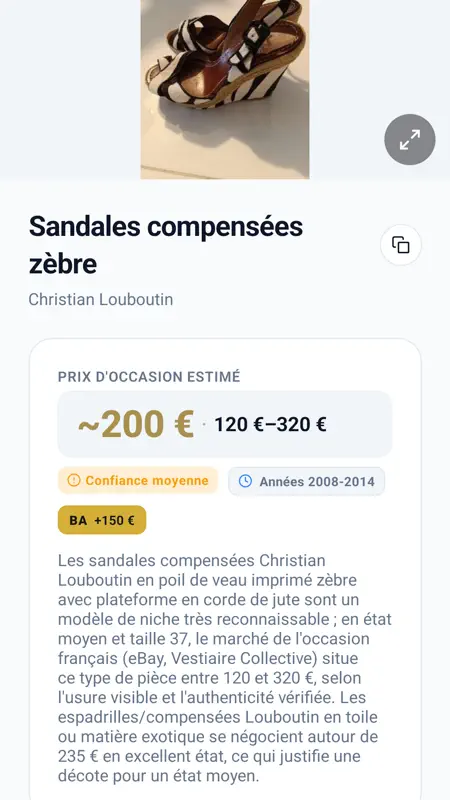Click the PRIX D'OCCASION ESTIMÉ heading
450x800 pixels.
coord(148,377)
